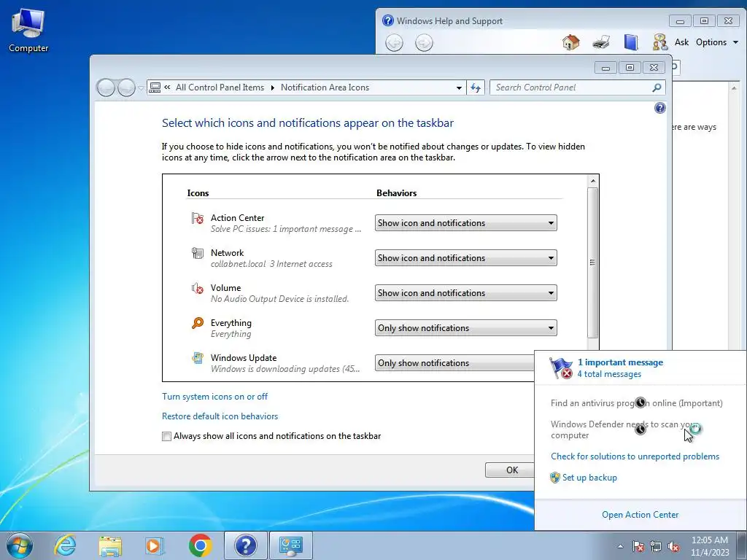Viewport: 747px width, 560px height.
Task: Click the icons list scrollbar thumb
Action: 592,262
